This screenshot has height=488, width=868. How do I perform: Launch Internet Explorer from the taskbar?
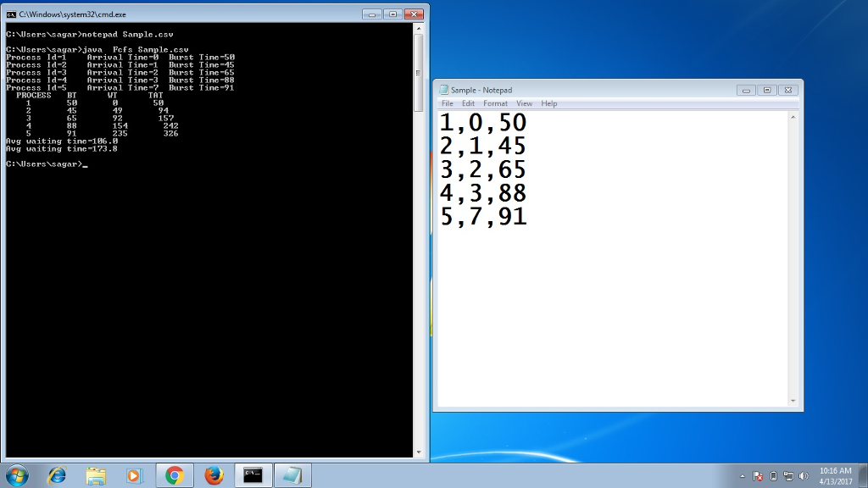pos(56,475)
